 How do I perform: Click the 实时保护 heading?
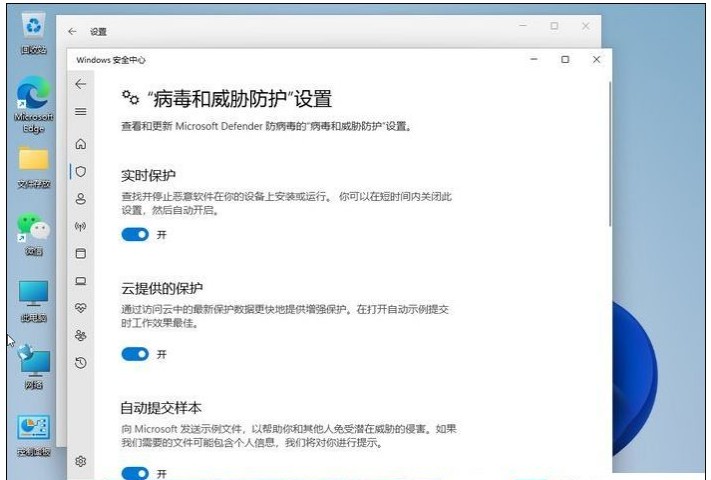coord(148,175)
